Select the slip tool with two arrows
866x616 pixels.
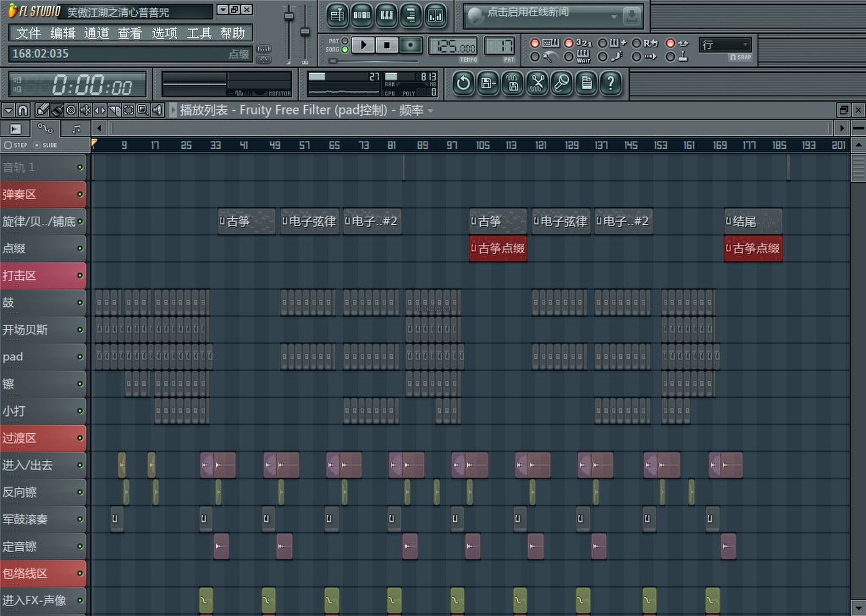tap(100, 110)
